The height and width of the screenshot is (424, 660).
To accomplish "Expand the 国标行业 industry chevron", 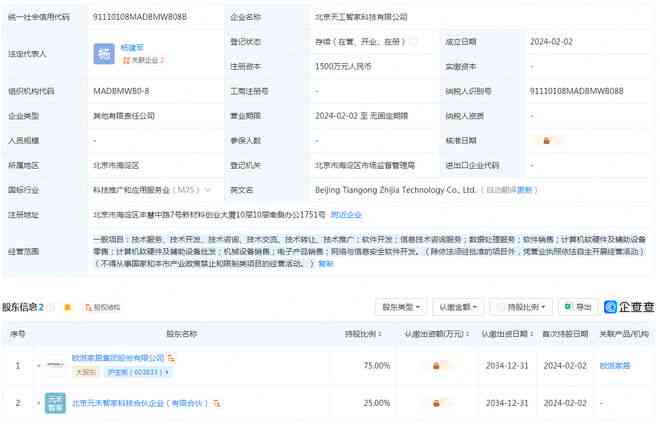I will [208, 190].
